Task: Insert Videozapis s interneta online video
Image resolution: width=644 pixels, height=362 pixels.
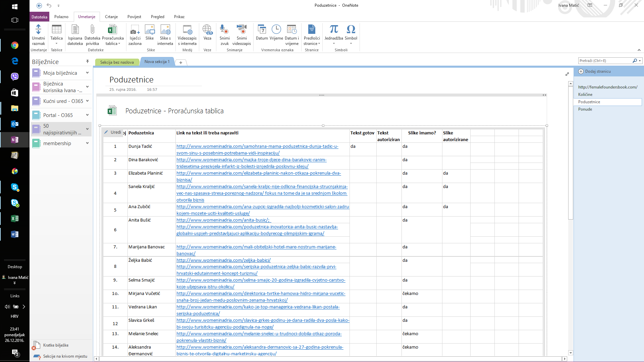Action: [x=187, y=35]
